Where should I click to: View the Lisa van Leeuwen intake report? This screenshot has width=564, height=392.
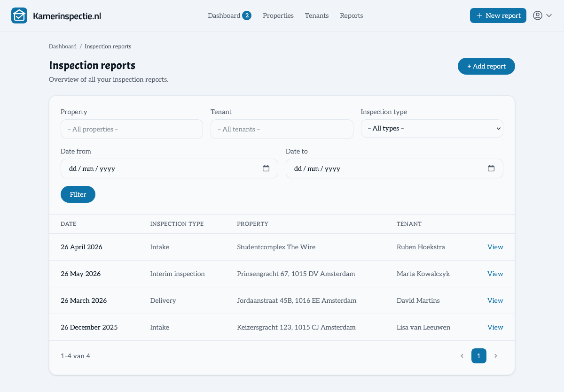pyautogui.click(x=495, y=327)
